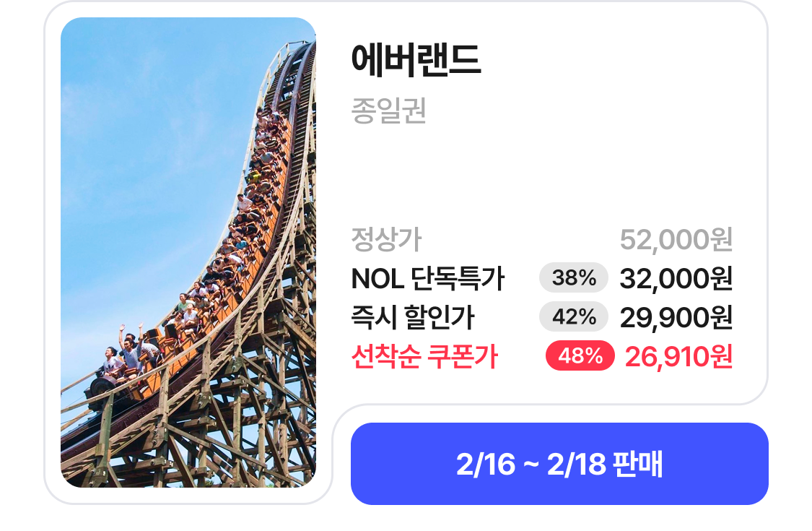
Task: Click the Everland roller coaster thumbnail
Action: (x=188, y=252)
